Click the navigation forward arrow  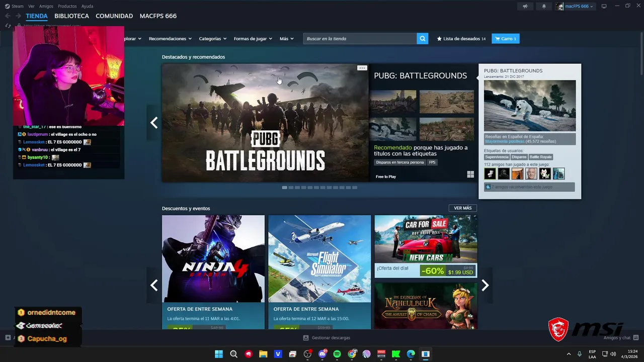(18, 16)
